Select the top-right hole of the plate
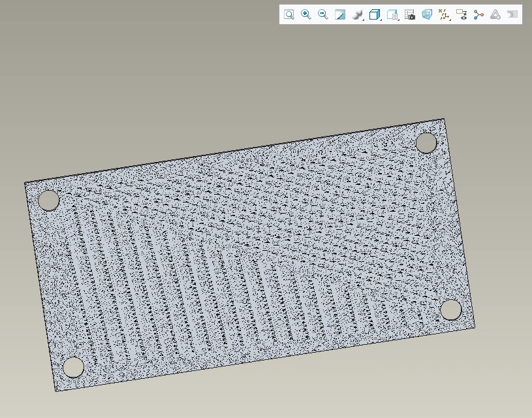This screenshot has height=418, width=532. (x=426, y=143)
